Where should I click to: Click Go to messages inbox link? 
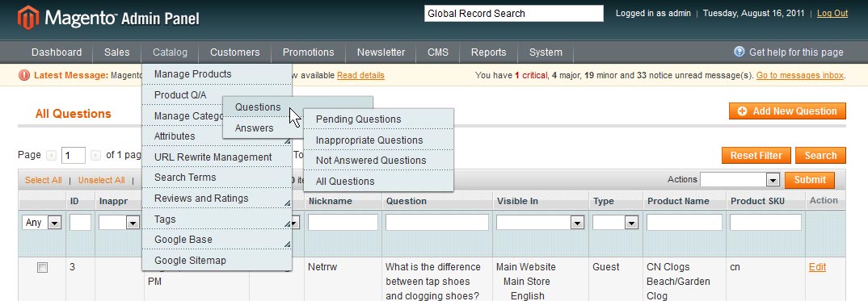click(800, 75)
